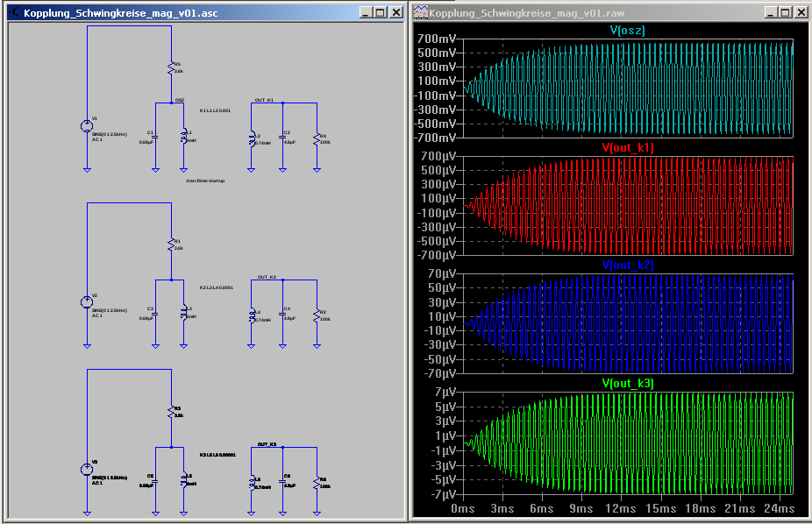Click the V(out_k3) trace label
The width and height of the screenshot is (812, 524).
click(628, 383)
